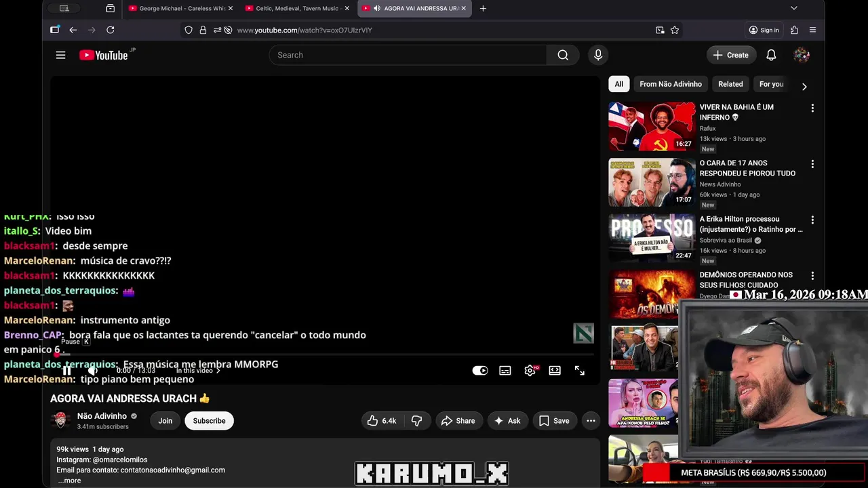Open Não Adivinho channel name link

(102, 416)
